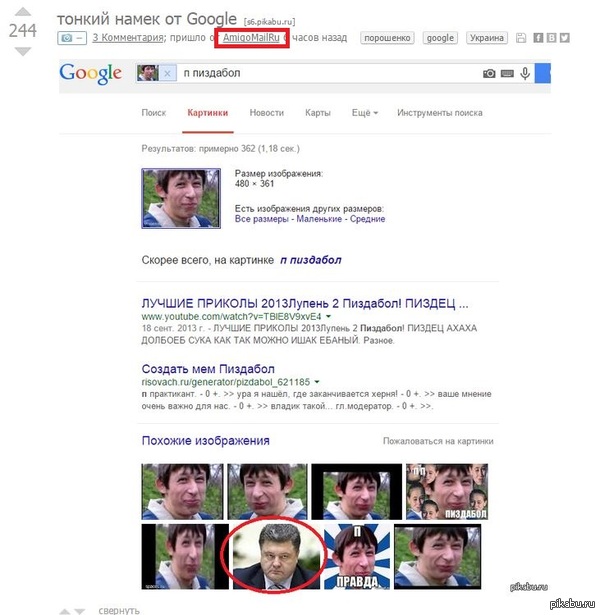This screenshot has height=615, width=600.
Task: Click the camera search-by-image icon
Action: click(x=489, y=73)
